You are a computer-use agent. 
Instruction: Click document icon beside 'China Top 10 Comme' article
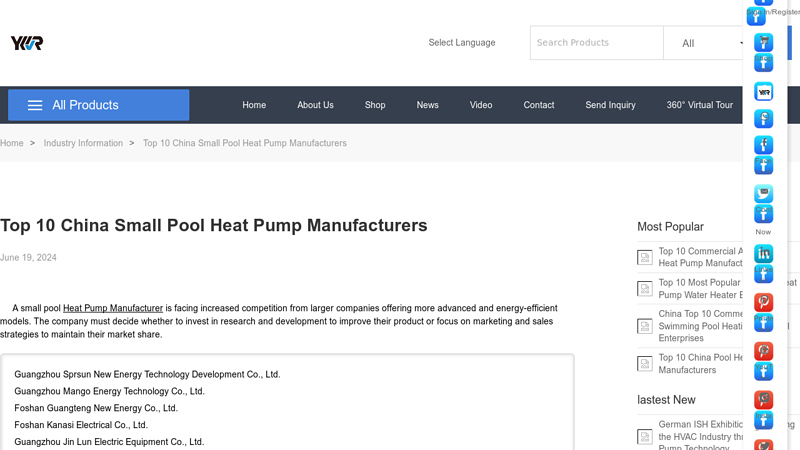pos(645,326)
